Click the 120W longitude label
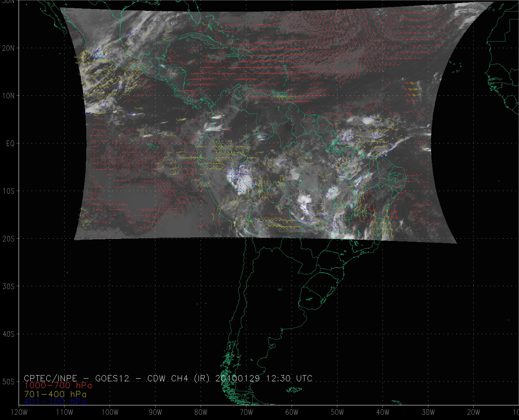Image resolution: width=519 pixels, height=420 pixels. (x=19, y=412)
